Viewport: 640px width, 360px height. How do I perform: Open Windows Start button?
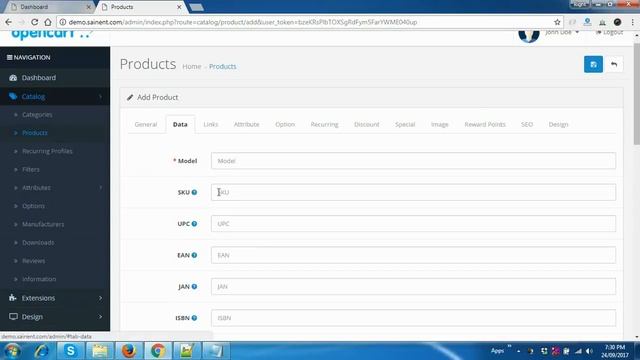point(12,351)
